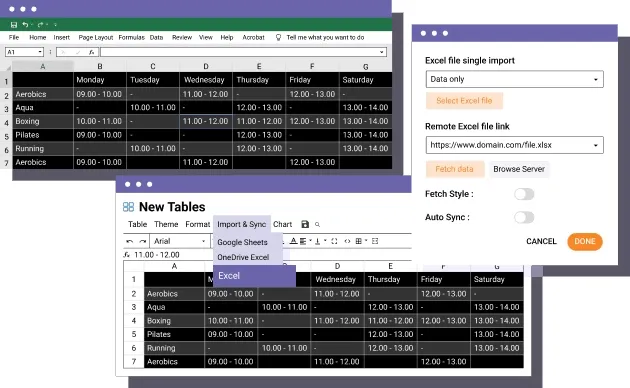Click the Fetch data button
630x388 pixels.
pos(454,169)
